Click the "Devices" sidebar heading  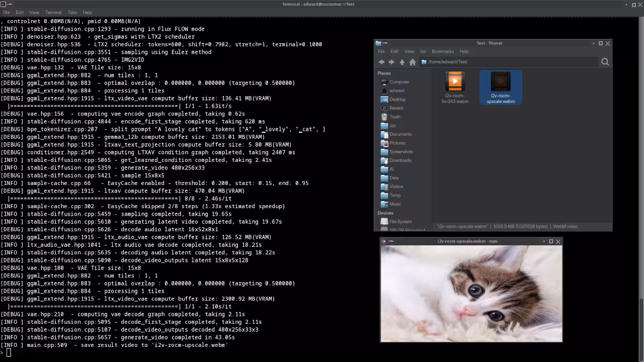[x=385, y=213]
